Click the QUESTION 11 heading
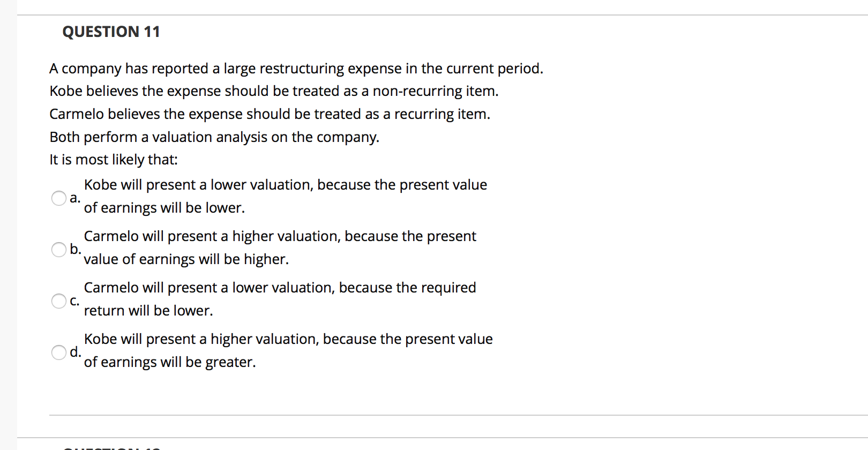The height and width of the screenshot is (450, 868). (111, 31)
